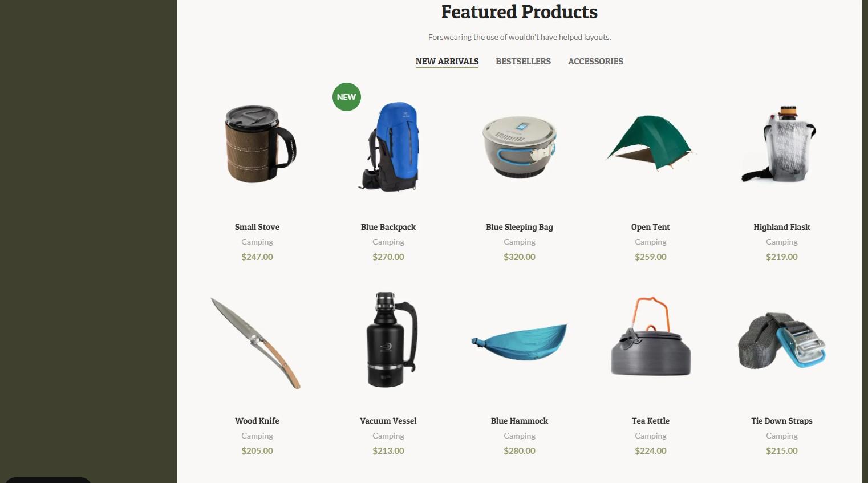Image resolution: width=868 pixels, height=483 pixels.
Task: Click the Camping category under Open Tent
Action: pyautogui.click(x=651, y=242)
